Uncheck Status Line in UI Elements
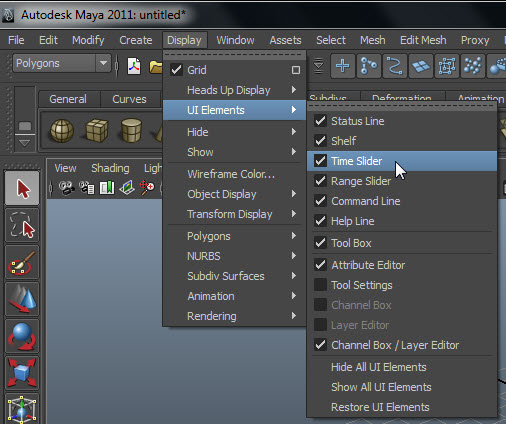 (x=321, y=121)
